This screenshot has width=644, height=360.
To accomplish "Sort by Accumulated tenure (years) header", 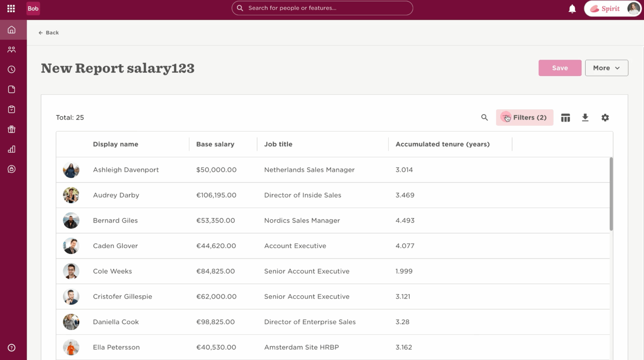I will (442, 144).
